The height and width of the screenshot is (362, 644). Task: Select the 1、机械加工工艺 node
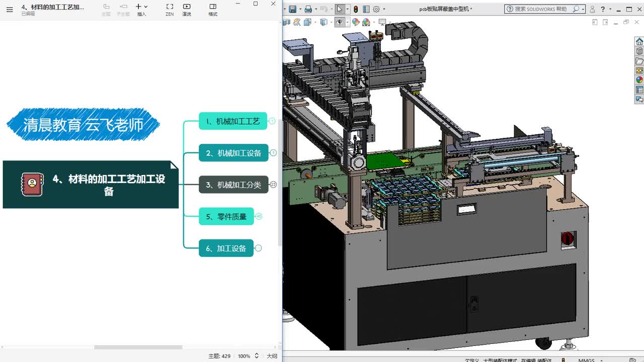pyautogui.click(x=233, y=121)
